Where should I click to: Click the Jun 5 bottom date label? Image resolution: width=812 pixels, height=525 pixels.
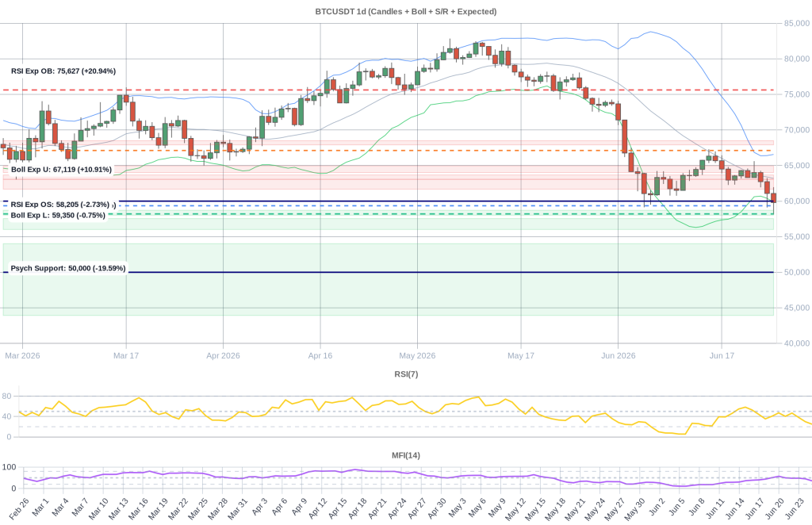pos(677,507)
